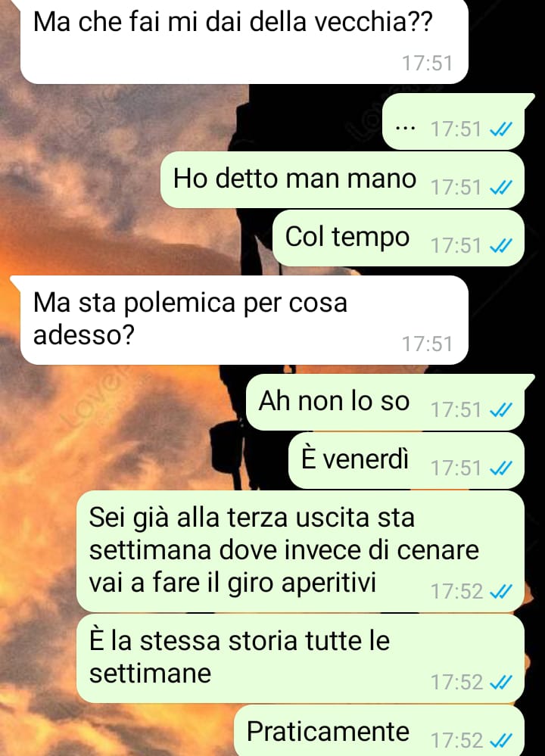
Task: Tap the message 'Ma che fai mi dai della vecchia??'
Action: (x=244, y=41)
